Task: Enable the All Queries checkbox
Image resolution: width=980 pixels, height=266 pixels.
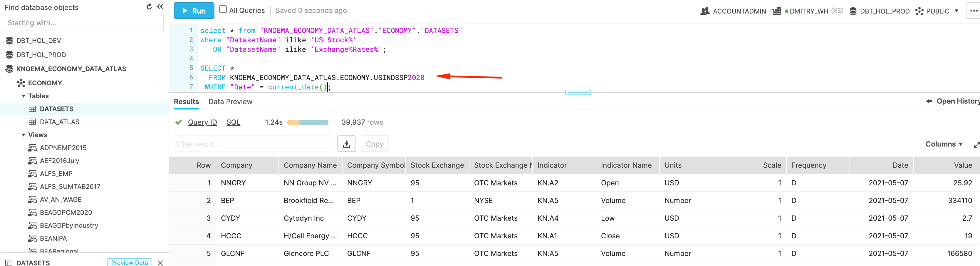Action: coord(223,9)
